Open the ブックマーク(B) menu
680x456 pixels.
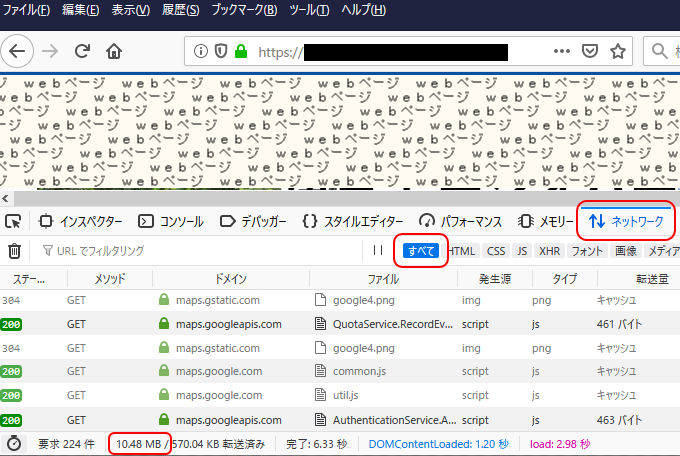point(244,10)
